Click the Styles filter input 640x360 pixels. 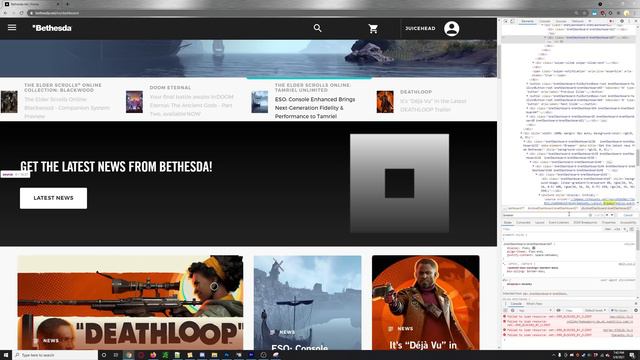tap(551, 229)
